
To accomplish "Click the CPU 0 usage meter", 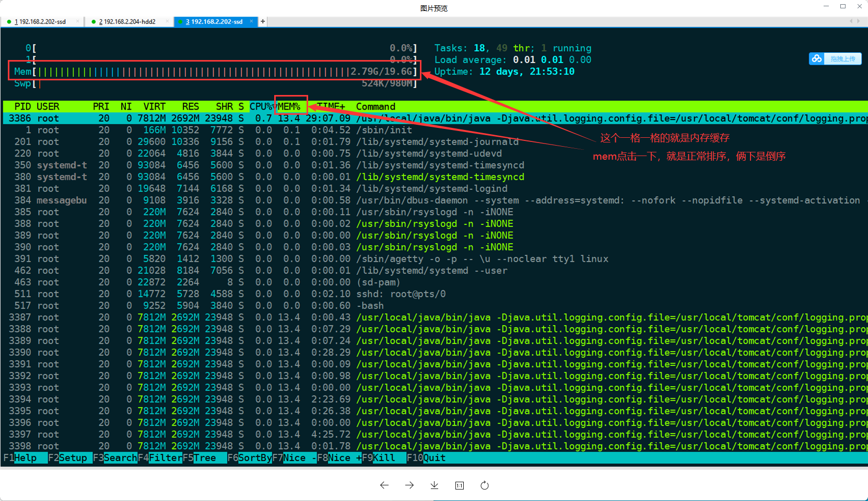I will pos(221,48).
